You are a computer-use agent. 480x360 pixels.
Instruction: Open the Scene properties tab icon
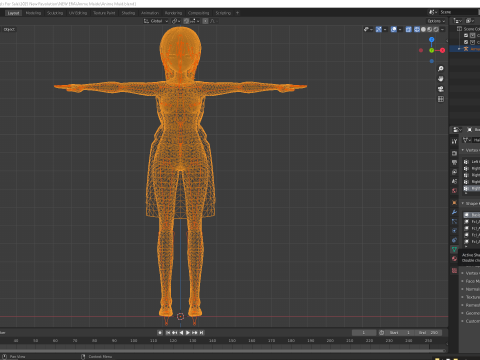pyautogui.click(x=454, y=181)
